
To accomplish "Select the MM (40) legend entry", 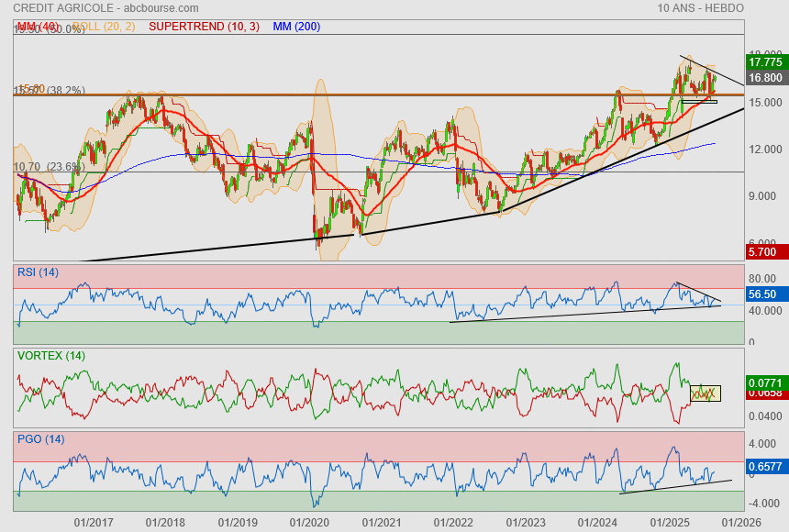I will coord(37,27).
